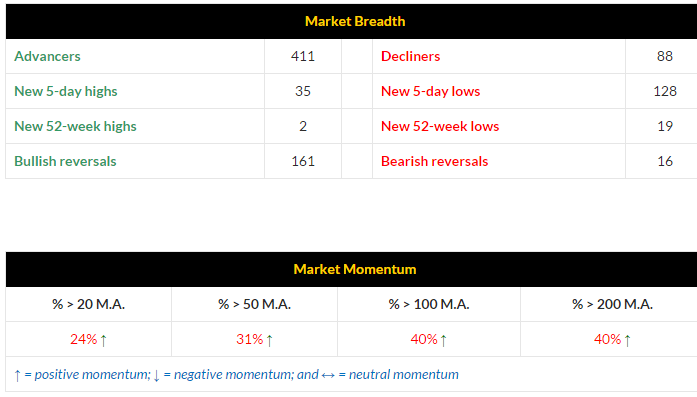
Task: Click the green arrow beside 24%
Action: tap(104, 340)
